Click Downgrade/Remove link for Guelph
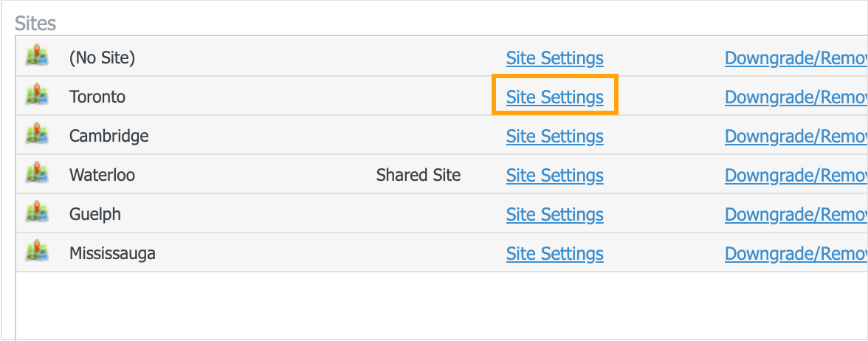 click(796, 214)
